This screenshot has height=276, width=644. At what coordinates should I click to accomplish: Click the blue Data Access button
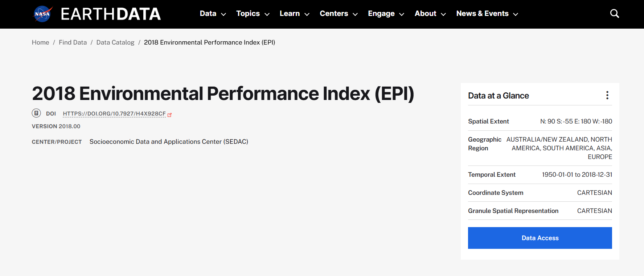pos(540,238)
